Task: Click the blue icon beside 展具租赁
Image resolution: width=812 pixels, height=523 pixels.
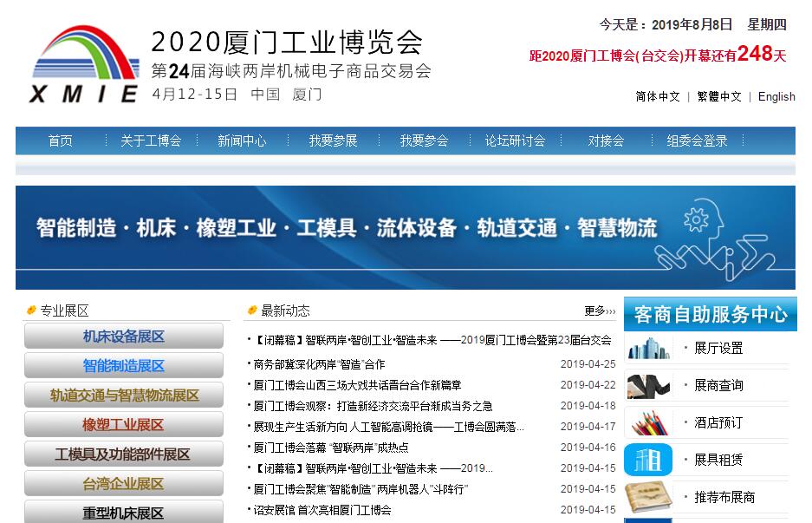Action: pos(648,459)
